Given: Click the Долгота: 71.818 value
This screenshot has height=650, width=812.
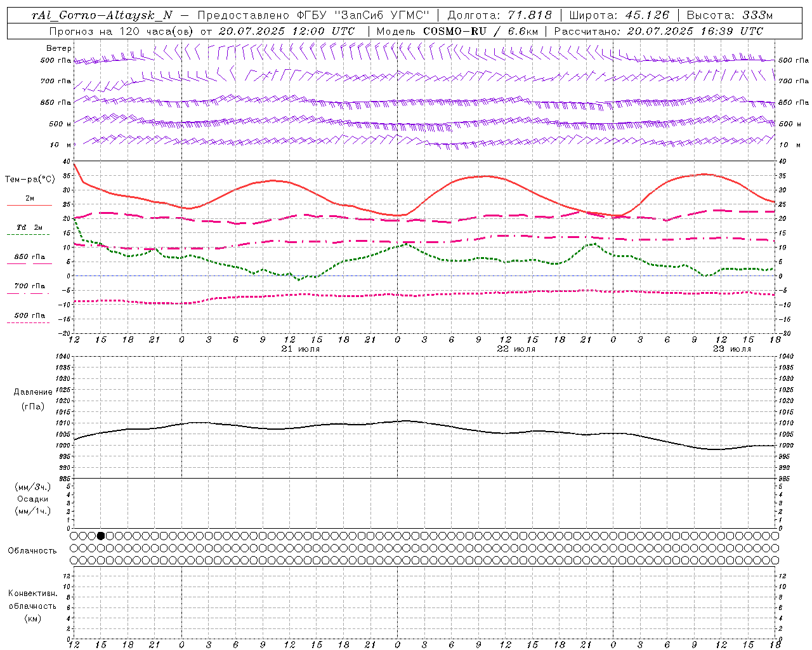Looking at the screenshot, I should point(499,15).
